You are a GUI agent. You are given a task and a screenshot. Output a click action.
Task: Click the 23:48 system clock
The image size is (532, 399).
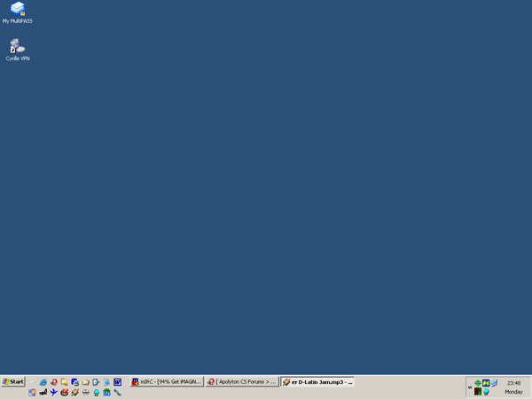pyautogui.click(x=513, y=383)
